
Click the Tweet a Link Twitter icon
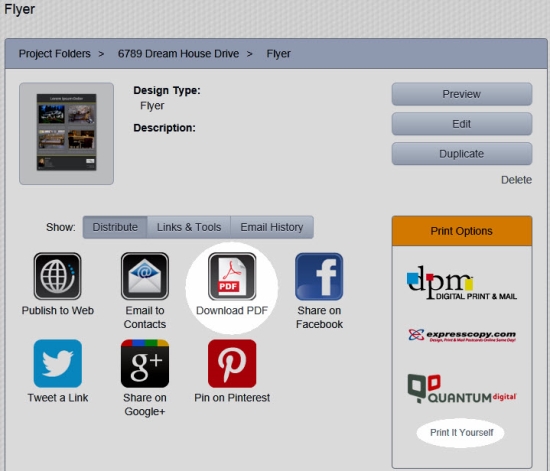(x=58, y=363)
